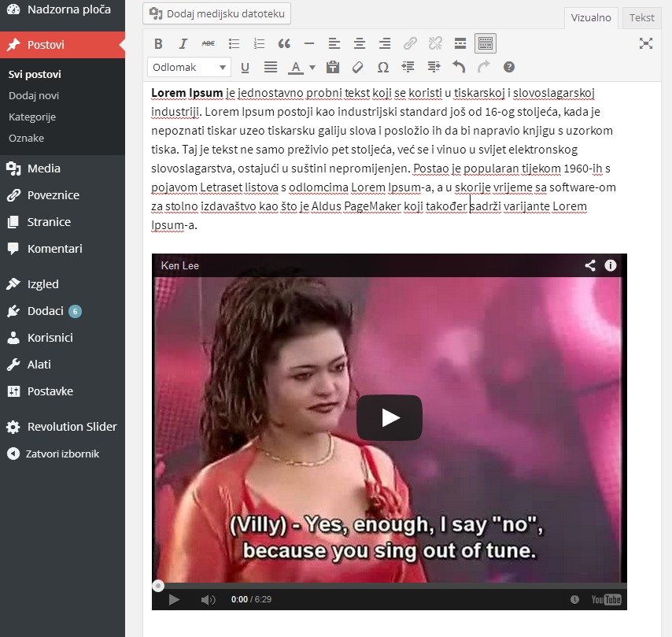Place cursor in the Lorem Ipsum paragraph

tap(383, 159)
